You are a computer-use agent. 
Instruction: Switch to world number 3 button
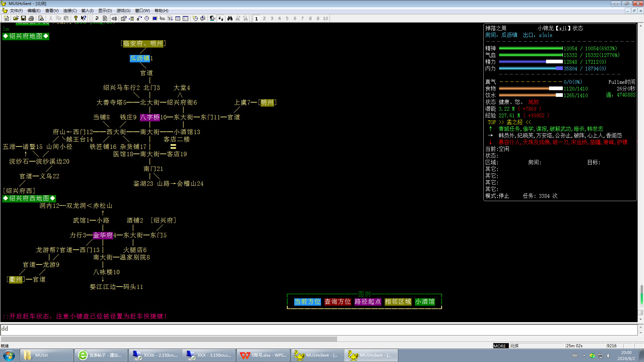click(x=272, y=19)
